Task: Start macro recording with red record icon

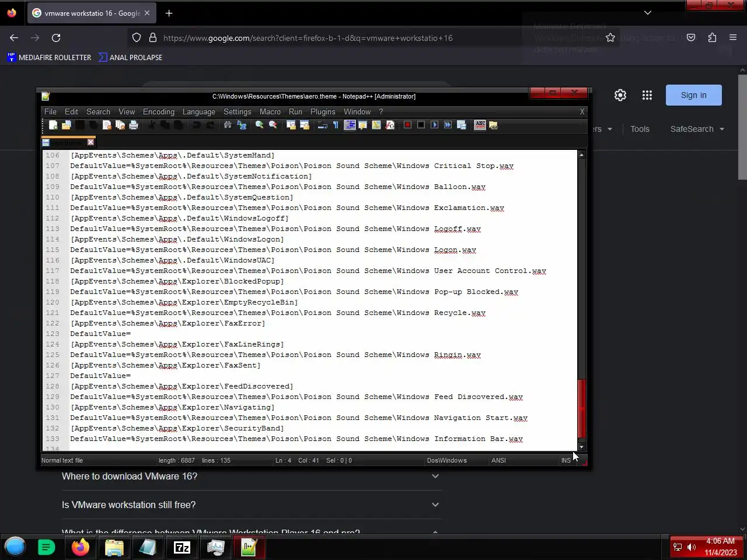Action: 407,125
